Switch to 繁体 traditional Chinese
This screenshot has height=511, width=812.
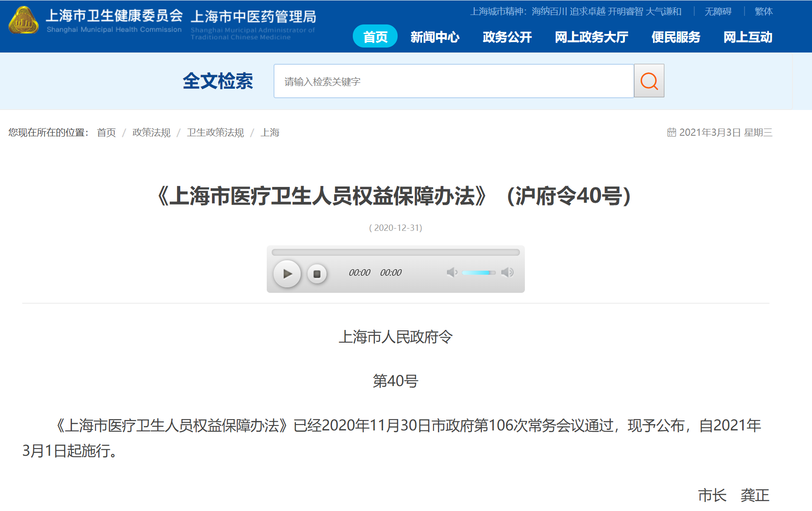tap(764, 11)
